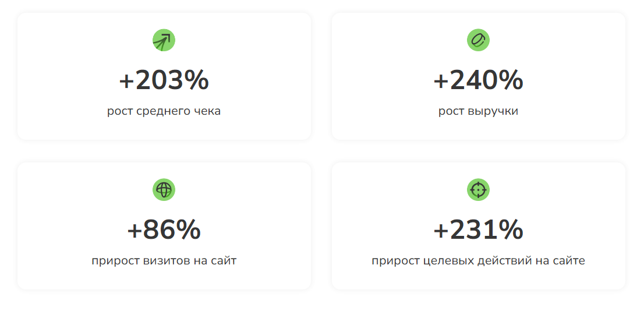The width and height of the screenshot is (644, 311).
Task: Select the +231% value
Action: 478,230
